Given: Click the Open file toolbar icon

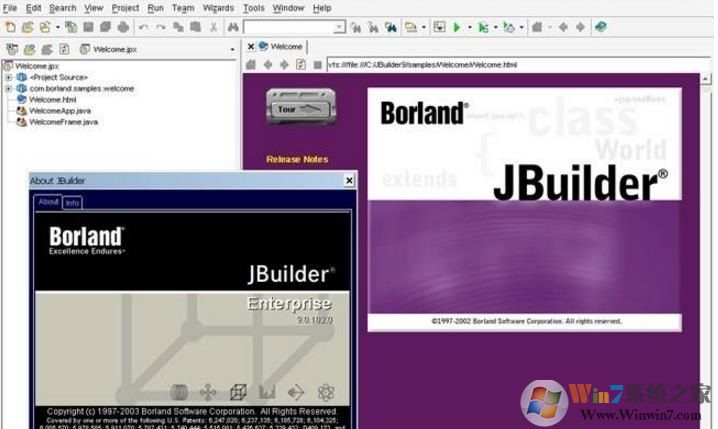Looking at the screenshot, I should coord(27,27).
